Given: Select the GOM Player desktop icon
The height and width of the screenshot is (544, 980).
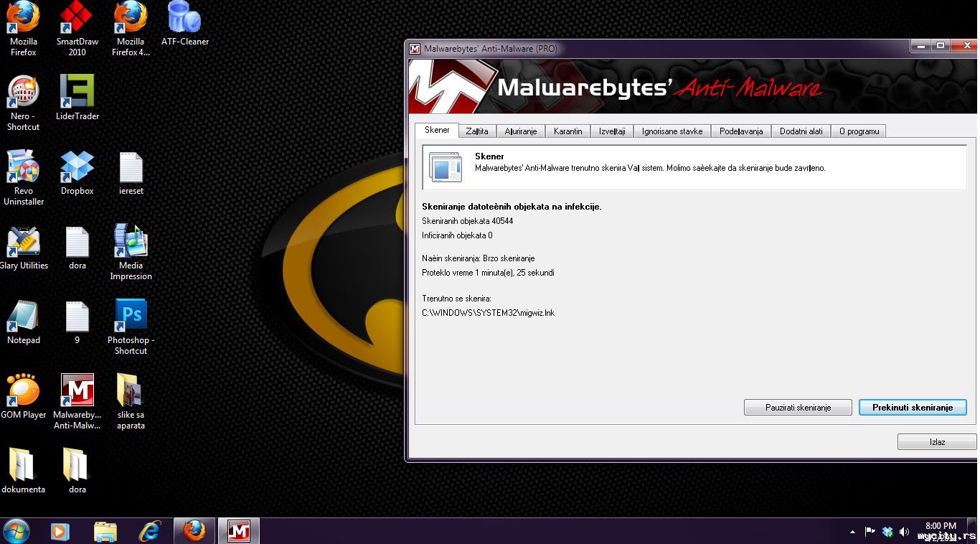Looking at the screenshot, I should 24,397.
